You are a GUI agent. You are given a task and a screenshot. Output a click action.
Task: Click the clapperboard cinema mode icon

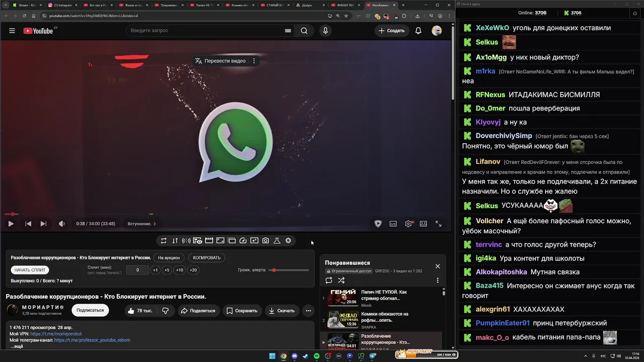(209, 241)
